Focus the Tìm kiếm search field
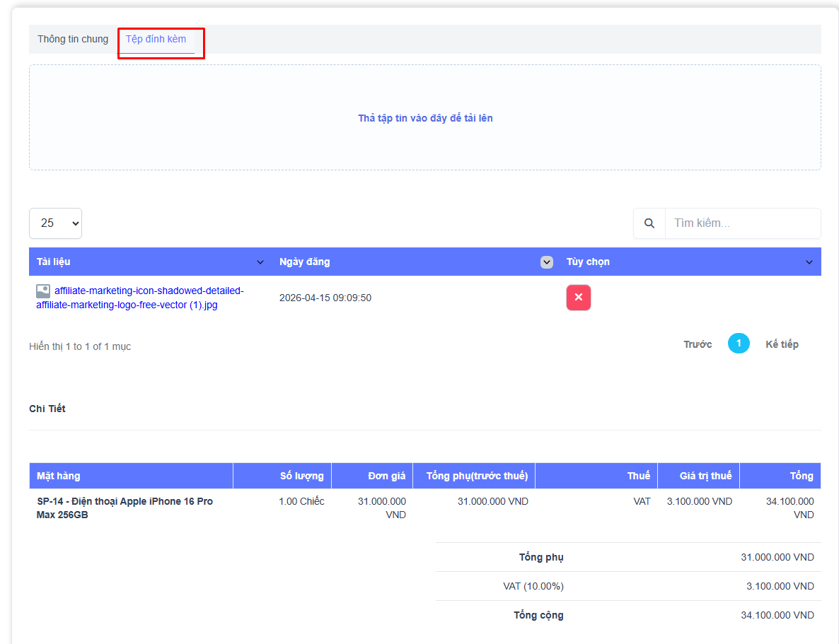The height and width of the screenshot is (644, 839). pyautogui.click(x=742, y=223)
